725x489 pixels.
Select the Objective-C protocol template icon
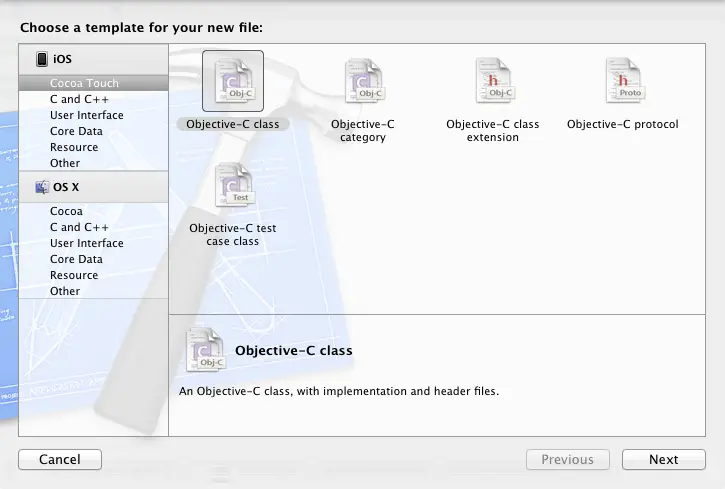[x=622, y=81]
